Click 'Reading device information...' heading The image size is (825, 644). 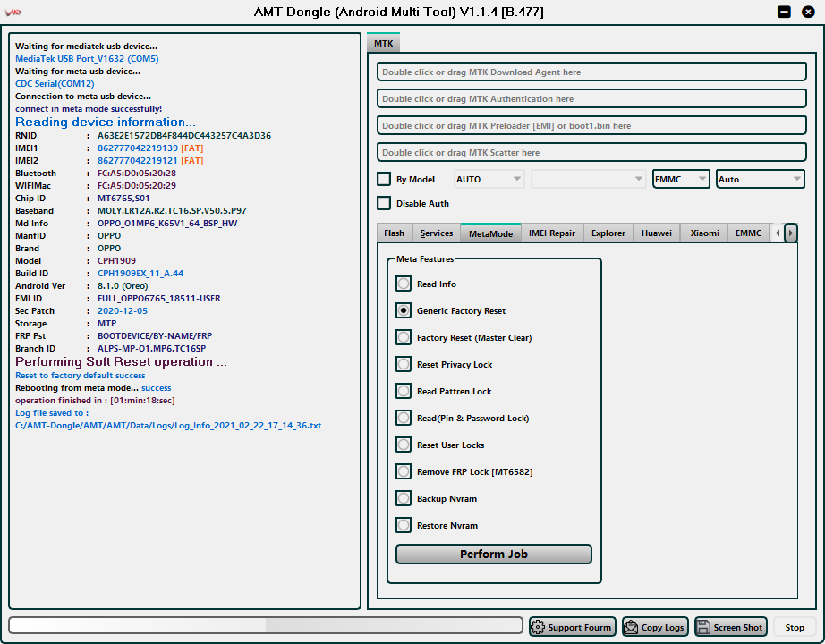click(106, 122)
